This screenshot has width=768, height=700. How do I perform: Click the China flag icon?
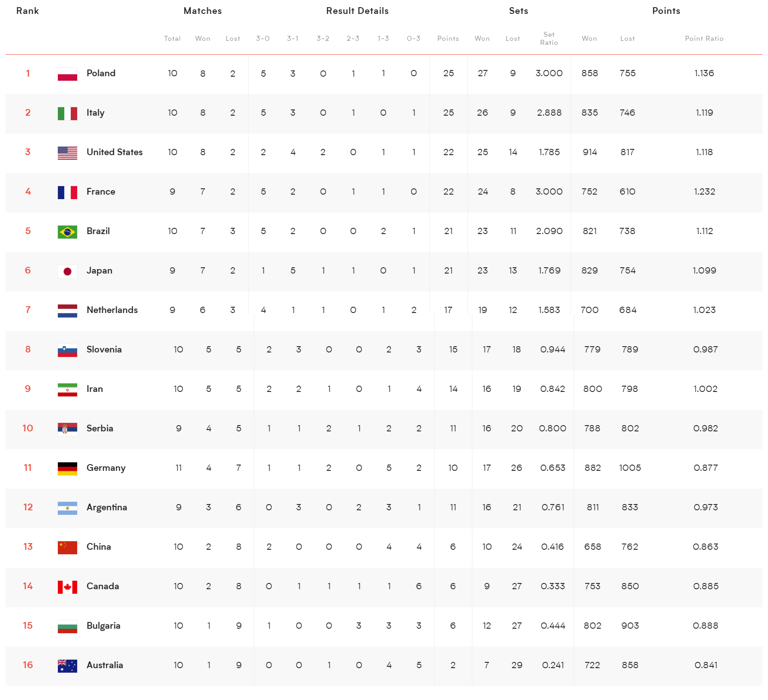[x=67, y=548]
